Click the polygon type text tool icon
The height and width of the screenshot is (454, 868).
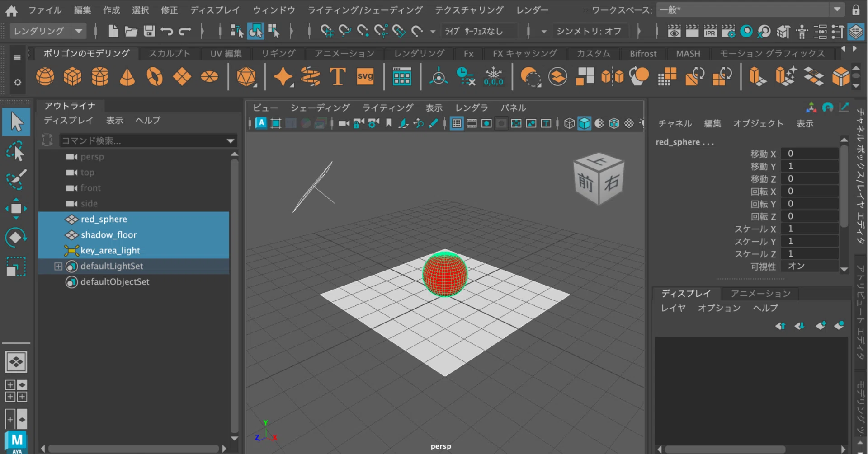tap(338, 77)
